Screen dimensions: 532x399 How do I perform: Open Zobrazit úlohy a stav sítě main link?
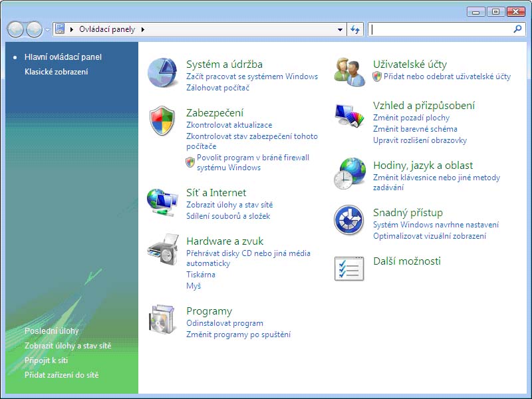point(229,205)
